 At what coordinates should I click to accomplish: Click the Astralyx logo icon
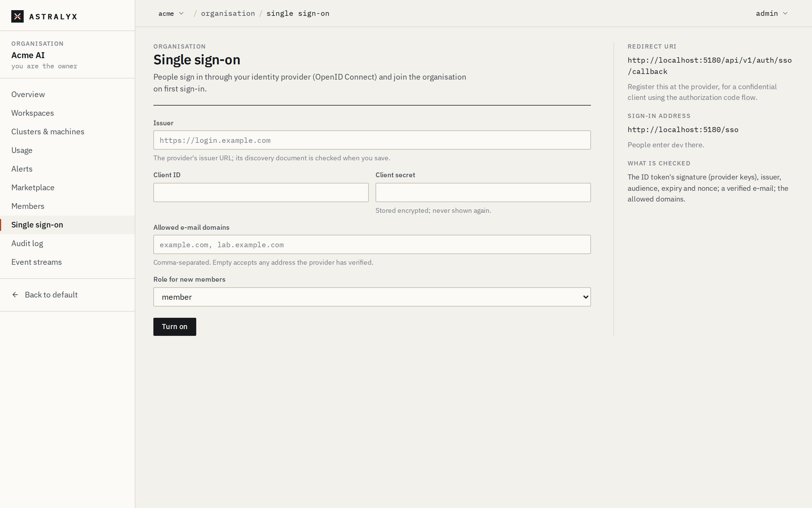pyautogui.click(x=17, y=16)
